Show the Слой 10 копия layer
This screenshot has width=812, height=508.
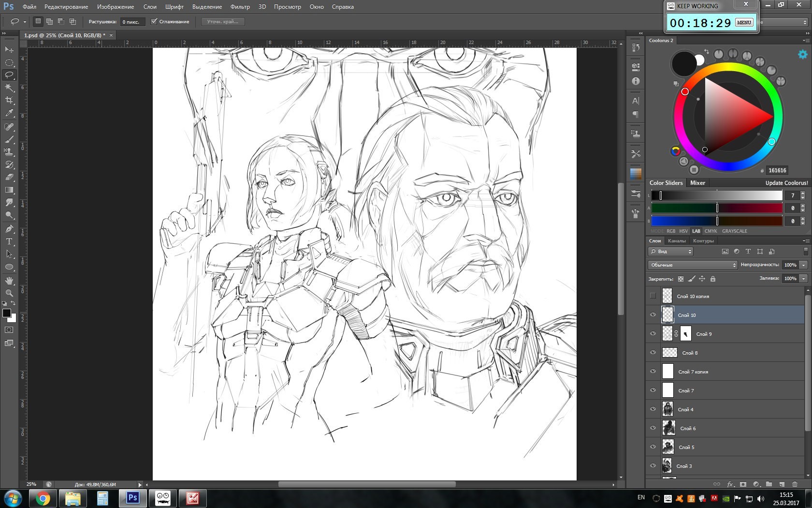click(653, 296)
